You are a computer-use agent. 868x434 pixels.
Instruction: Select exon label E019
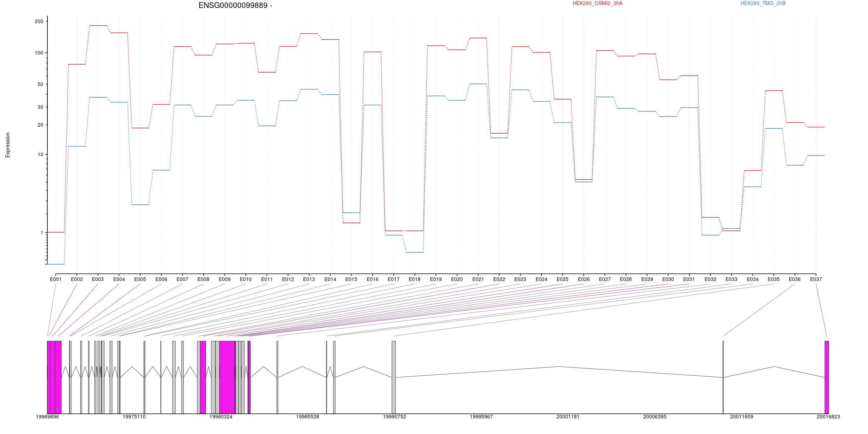436,280
